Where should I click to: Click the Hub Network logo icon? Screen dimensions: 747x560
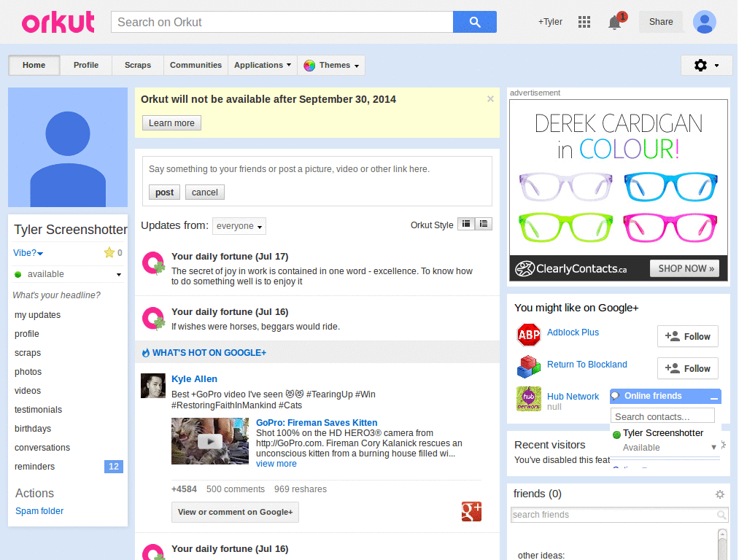[x=529, y=399]
